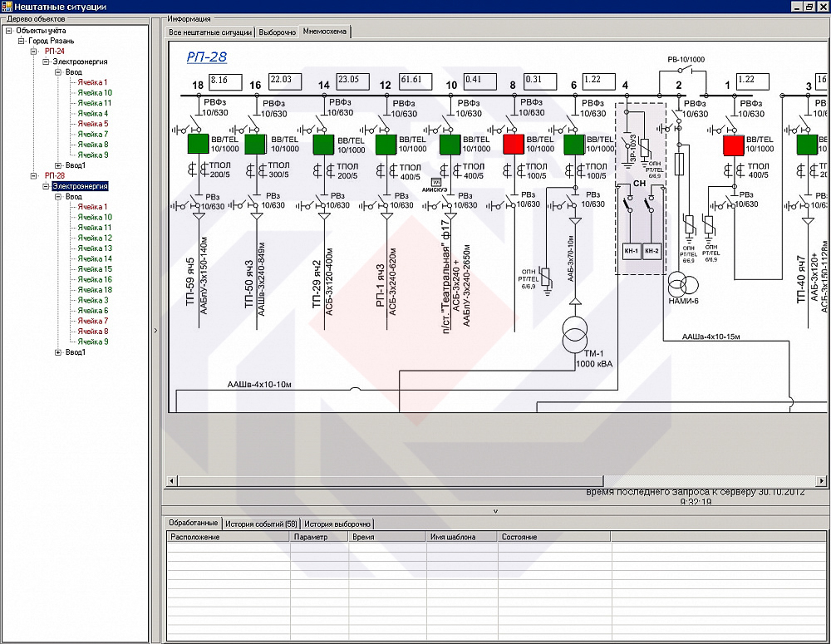
Task: Select Ячейка 7 under РП-28
Action: (x=93, y=322)
